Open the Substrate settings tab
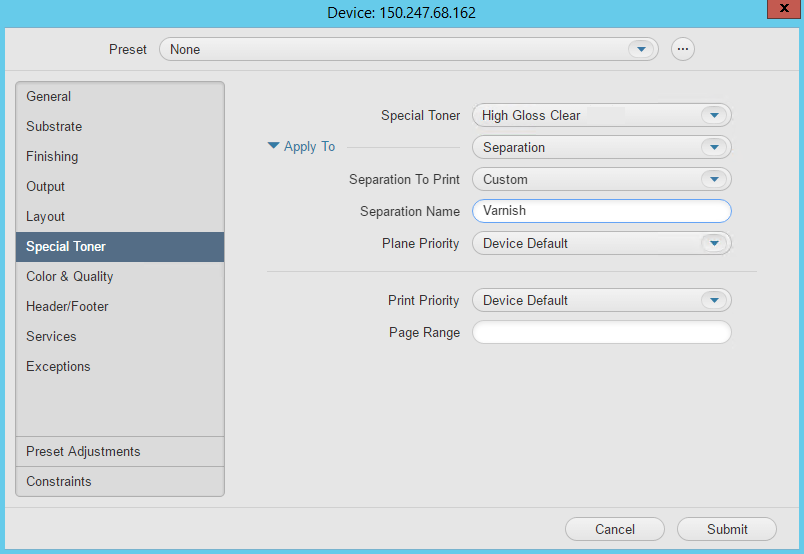 [54, 126]
